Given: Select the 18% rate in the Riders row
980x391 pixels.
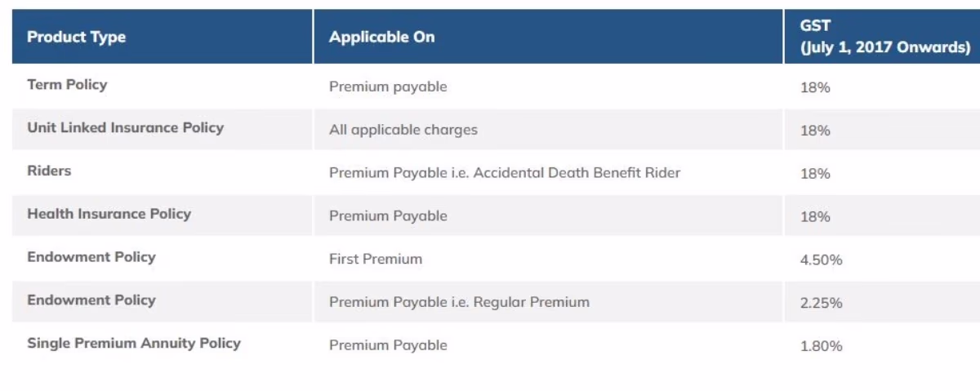Looking at the screenshot, I should point(815,174).
